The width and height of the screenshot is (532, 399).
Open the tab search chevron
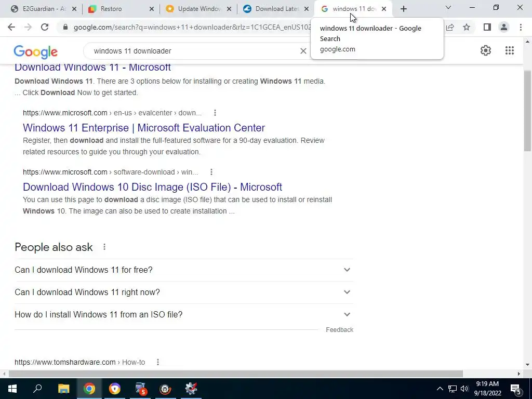448,7
